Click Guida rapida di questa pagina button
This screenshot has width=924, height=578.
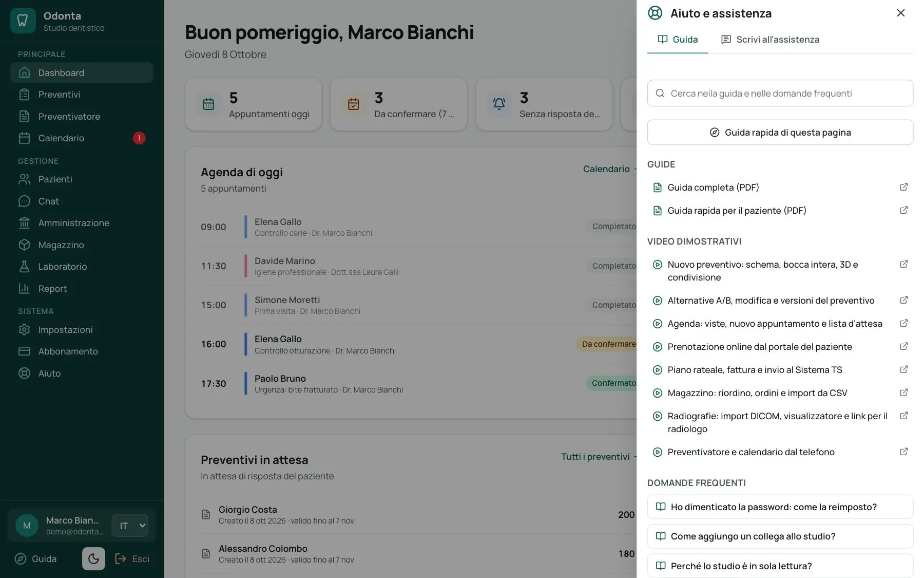click(x=780, y=133)
